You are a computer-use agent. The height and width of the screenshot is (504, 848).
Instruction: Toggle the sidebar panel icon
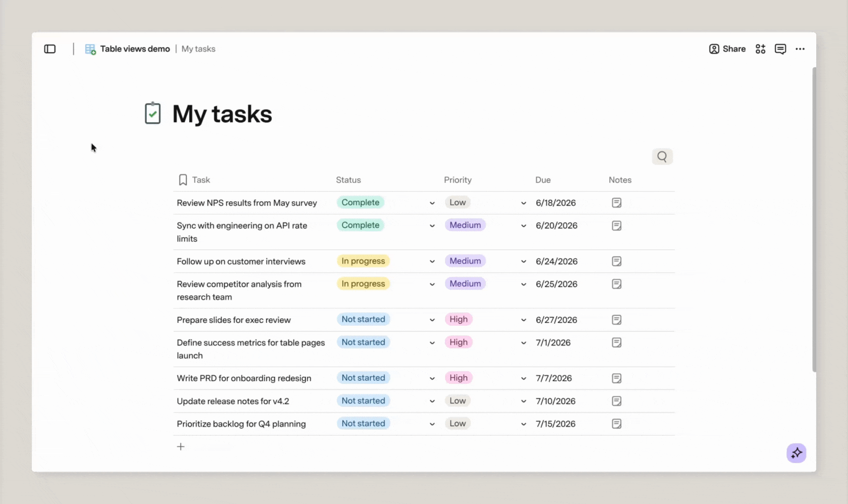50,49
